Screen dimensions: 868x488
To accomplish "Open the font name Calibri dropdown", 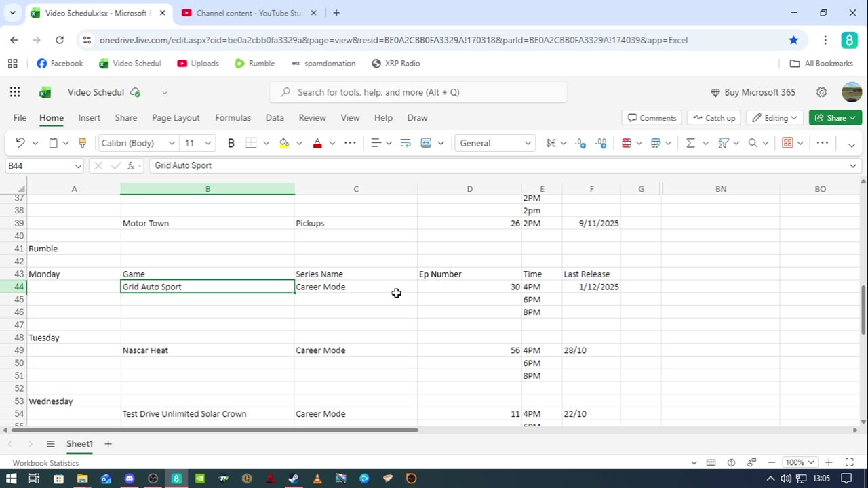I will [172, 143].
